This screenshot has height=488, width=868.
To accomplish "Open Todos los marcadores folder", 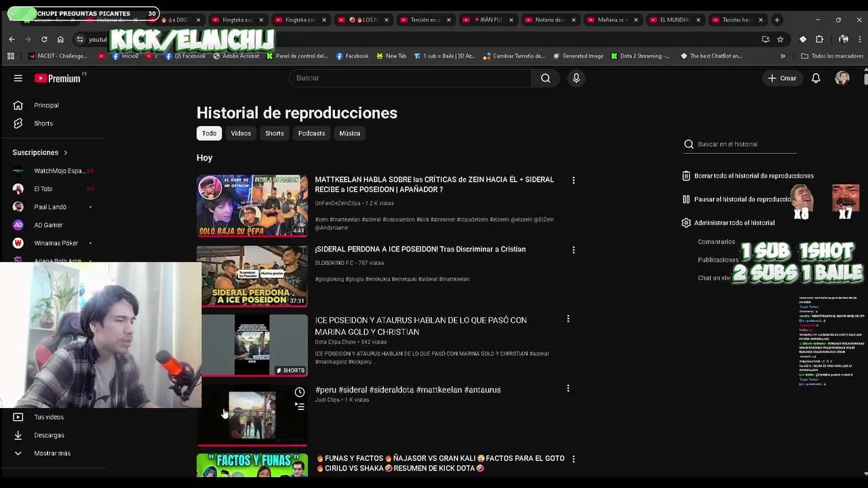I will point(832,56).
